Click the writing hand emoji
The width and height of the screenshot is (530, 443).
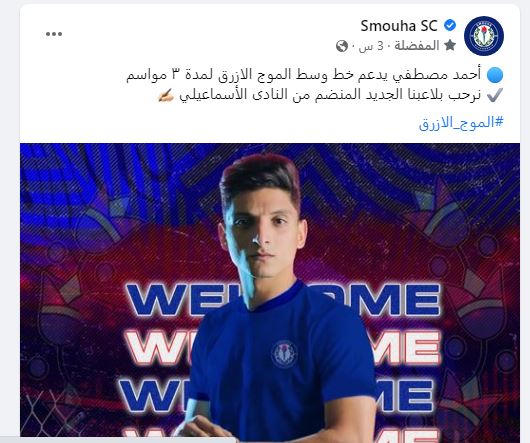pyautogui.click(x=166, y=96)
